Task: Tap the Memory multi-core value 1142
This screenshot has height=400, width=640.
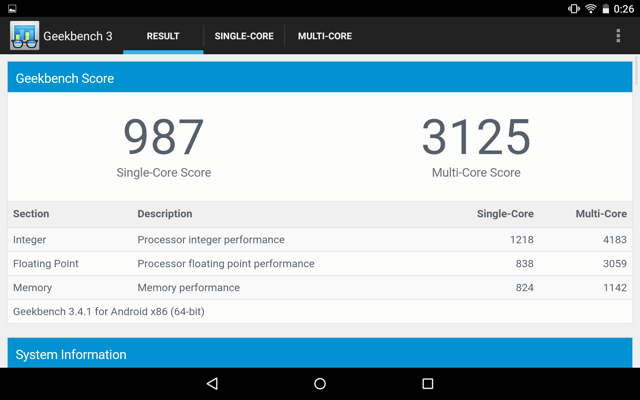Action: [x=615, y=288]
